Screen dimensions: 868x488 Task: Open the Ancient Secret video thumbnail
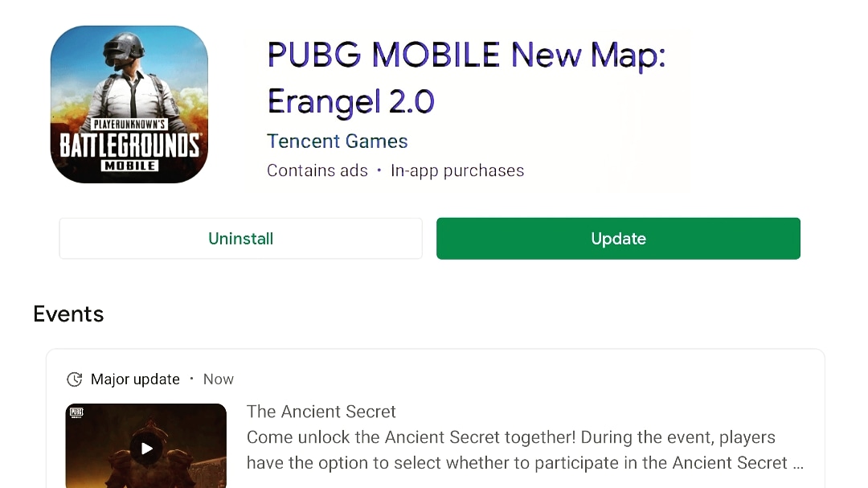(146, 446)
